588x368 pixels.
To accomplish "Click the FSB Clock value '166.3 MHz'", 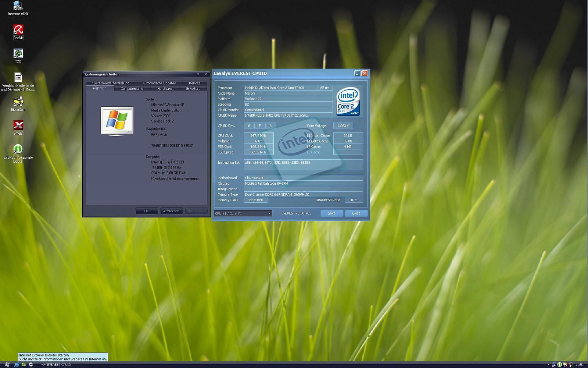I will coord(258,146).
